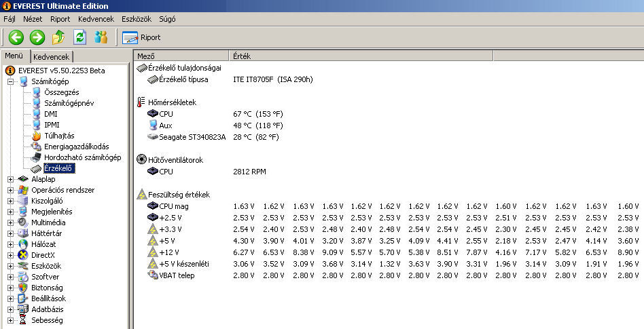Click the Háttértár storage icon

tap(23, 233)
